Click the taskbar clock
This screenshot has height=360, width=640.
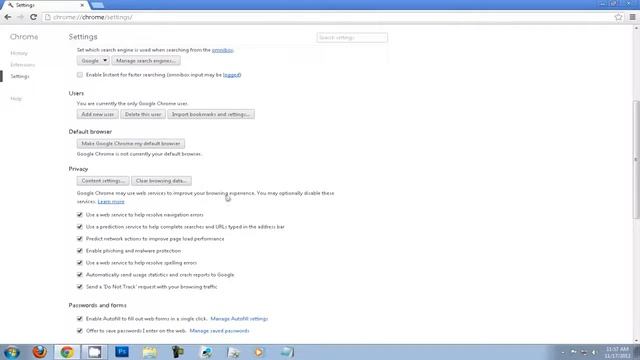(x=617, y=353)
